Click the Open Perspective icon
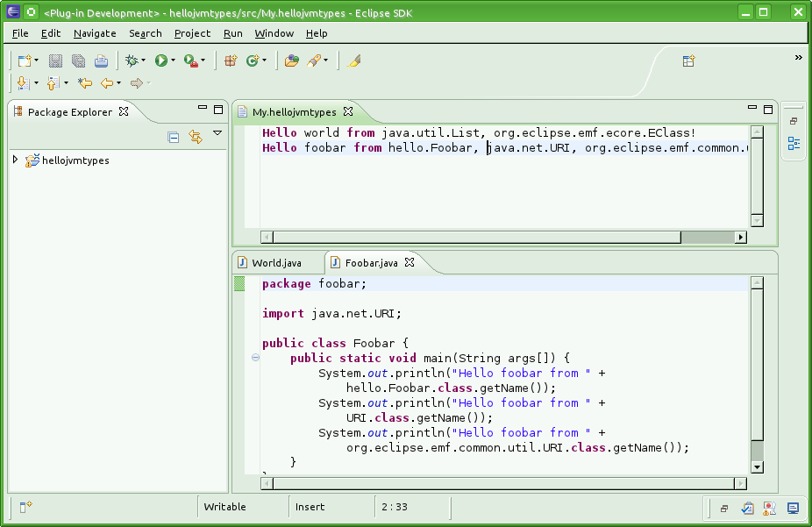Viewport: 812px width, 527px height. pos(689,61)
